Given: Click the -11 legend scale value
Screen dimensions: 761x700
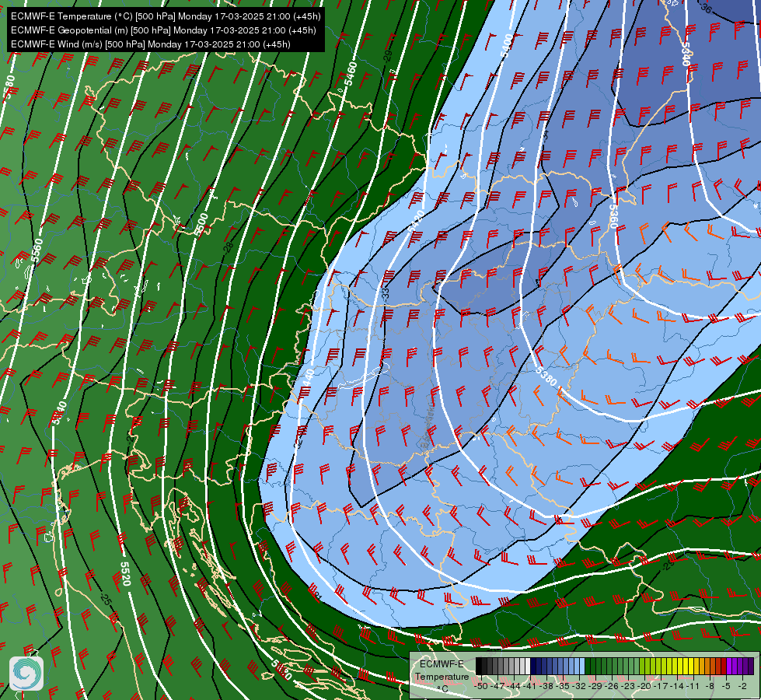Looking at the screenshot, I should click(693, 686).
